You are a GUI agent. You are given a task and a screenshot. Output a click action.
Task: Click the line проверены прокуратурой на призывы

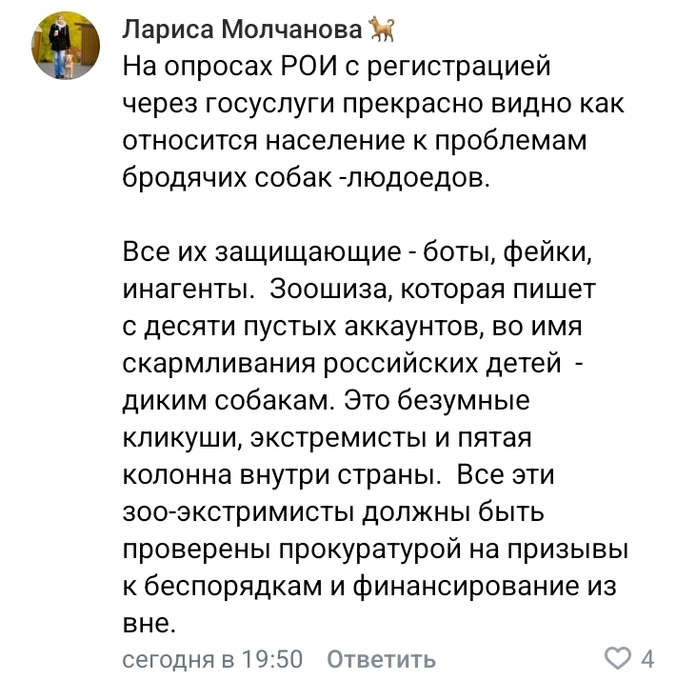pos(376,549)
